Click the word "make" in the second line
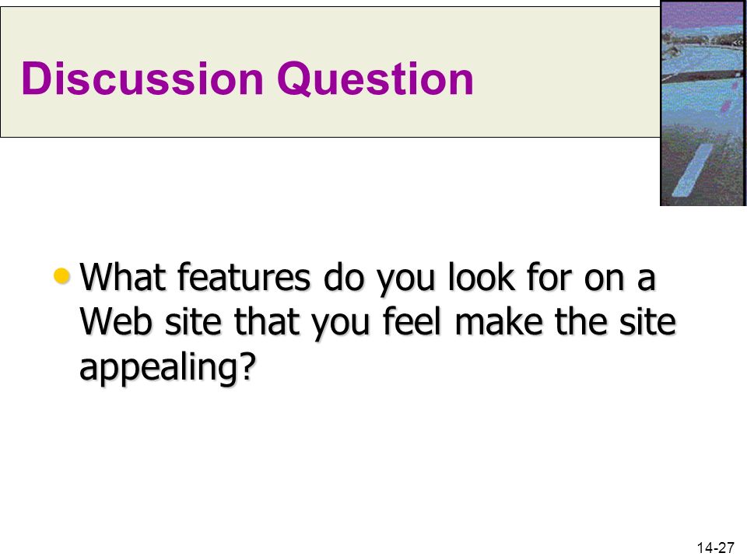The width and height of the screenshot is (747, 560). [x=499, y=321]
